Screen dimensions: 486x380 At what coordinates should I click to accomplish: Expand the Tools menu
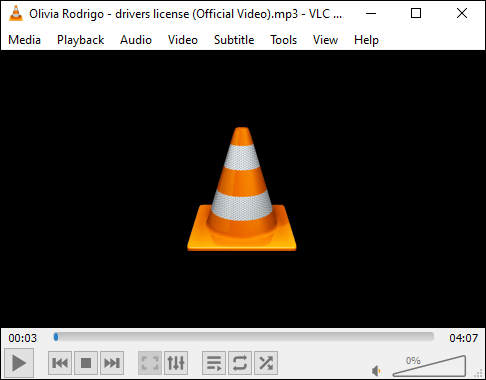pos(283,40)
